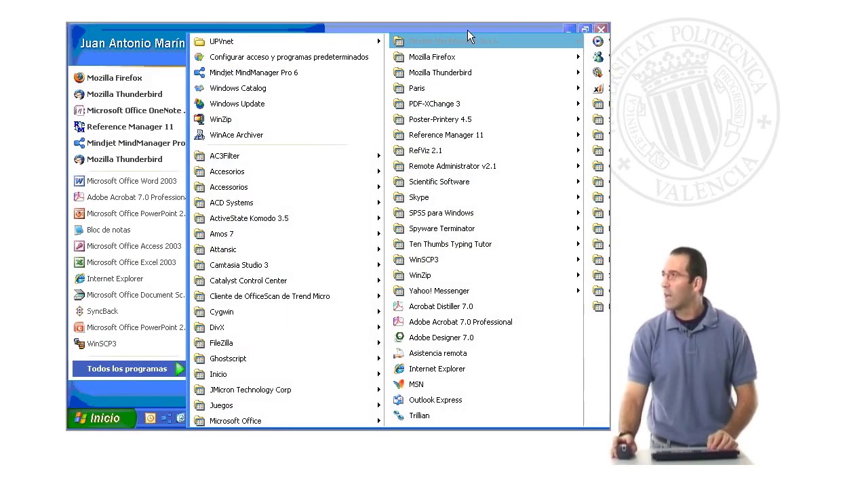The width and height of the screenshot is (868, 488).
Task: Open the SyncBack program icon
Action: coord(79,311)
